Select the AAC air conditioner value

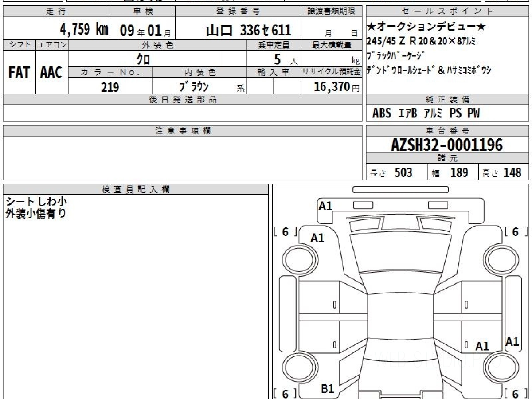click(51, 73)
